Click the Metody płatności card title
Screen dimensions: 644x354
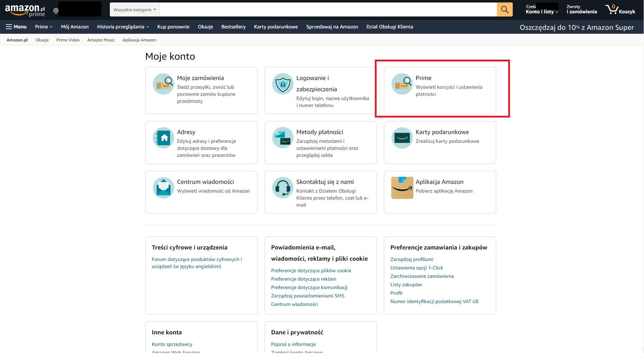pyautogui.click(x=320, y=132)
